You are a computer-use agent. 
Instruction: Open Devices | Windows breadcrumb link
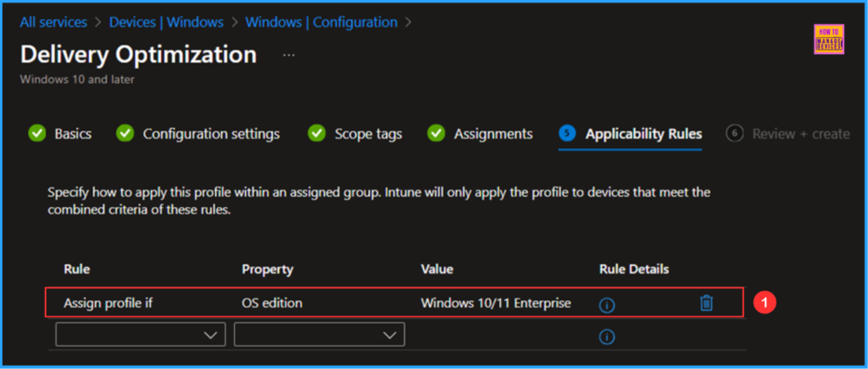pos(167,22)
